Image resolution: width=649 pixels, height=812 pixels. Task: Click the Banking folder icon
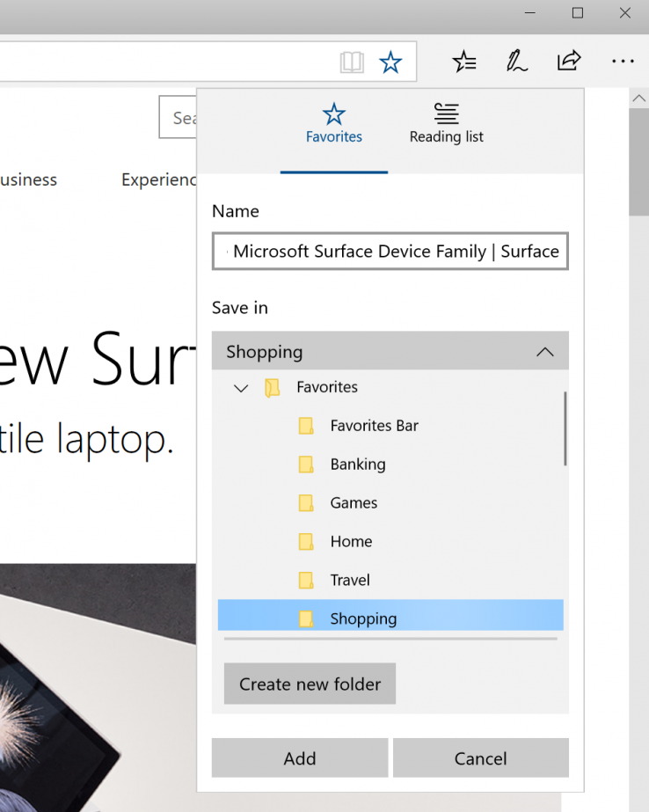[306, 465]
